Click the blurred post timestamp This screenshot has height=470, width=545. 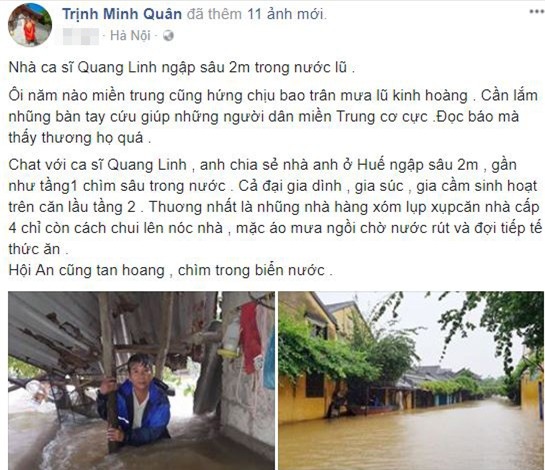81,36
